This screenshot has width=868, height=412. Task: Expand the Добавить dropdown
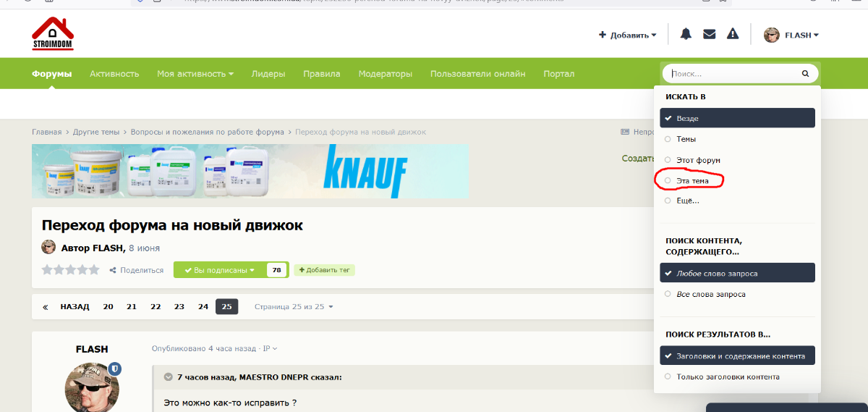coord(628,35)
